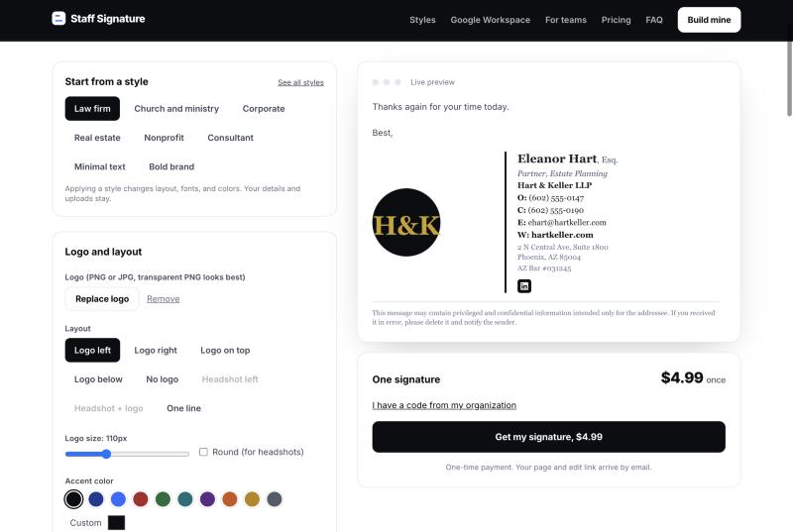The image size is (793, 532).
Task: Pick the gray accent color swatch
Action: coord(275,499)
